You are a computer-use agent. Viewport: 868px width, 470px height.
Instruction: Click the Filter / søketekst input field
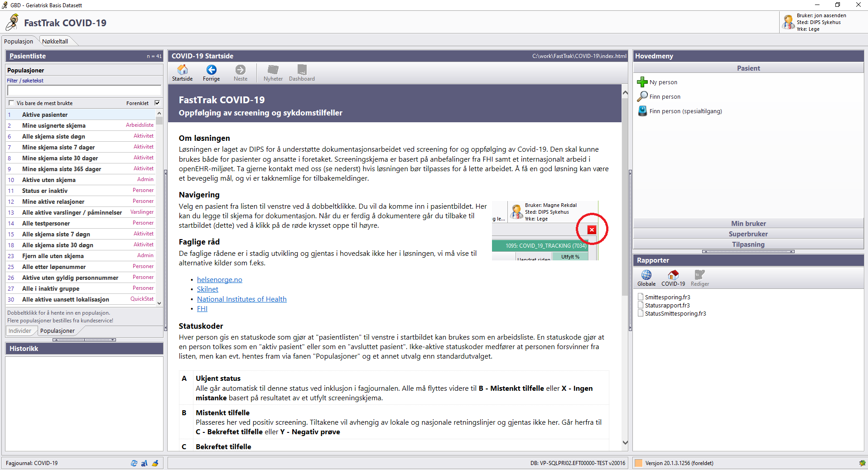[84, 90]
